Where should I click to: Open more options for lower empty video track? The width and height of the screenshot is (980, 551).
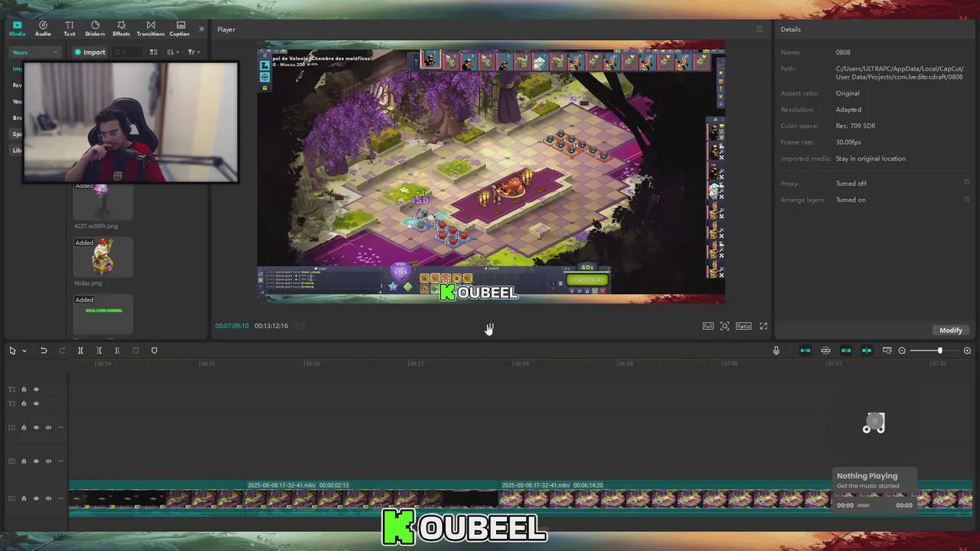tap(60, 461)
